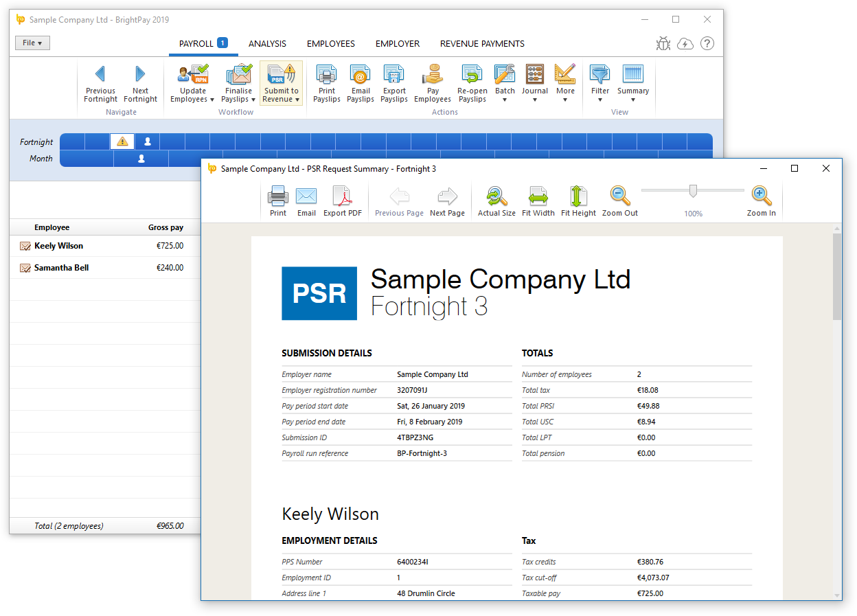Expand the Batch dropdown
Screen dimensions: 857x616
(505, 84)
